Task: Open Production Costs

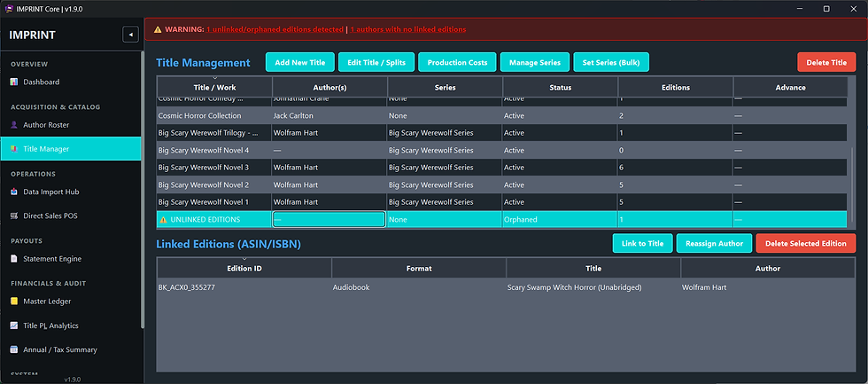Action: coord(457,63)
